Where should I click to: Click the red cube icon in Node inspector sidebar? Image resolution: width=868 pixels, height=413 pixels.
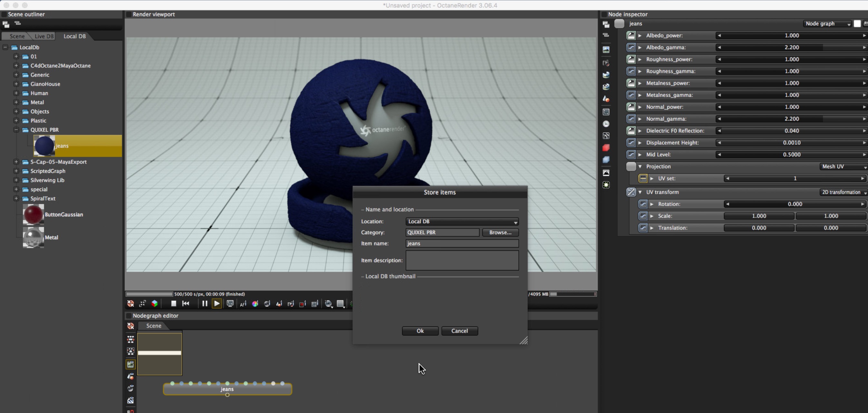point(606,148)
